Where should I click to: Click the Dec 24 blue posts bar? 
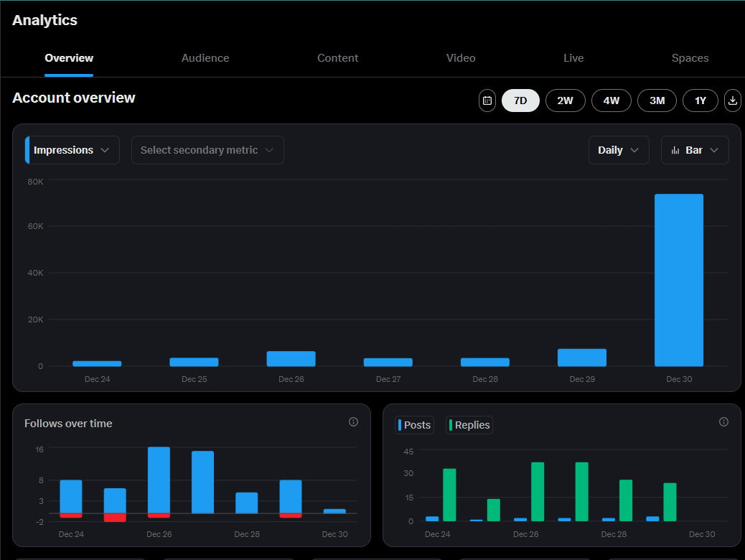click(x=432, y=518)
